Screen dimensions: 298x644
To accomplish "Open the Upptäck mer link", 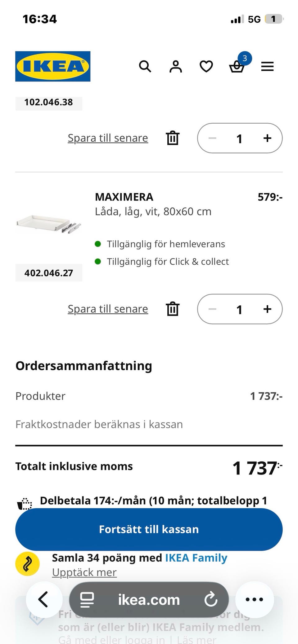I will (x=84, y=572).
